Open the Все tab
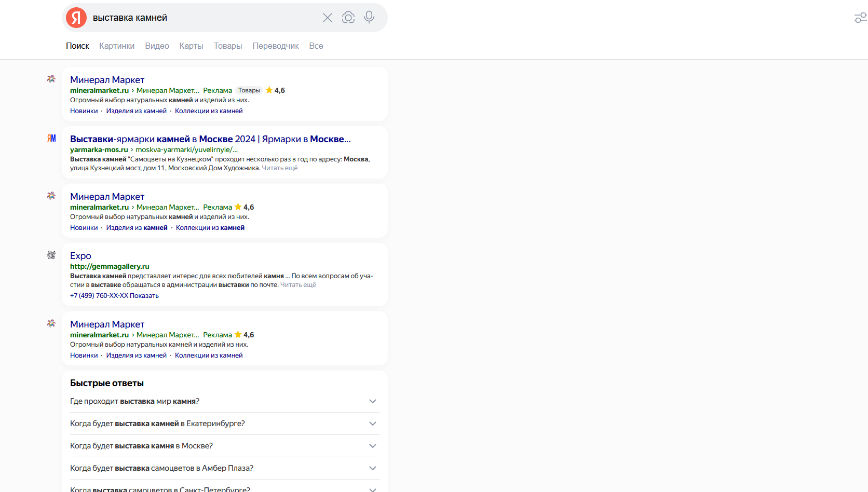Image resolution: width=868 pixels, height=492 pixels. (316, 46)
